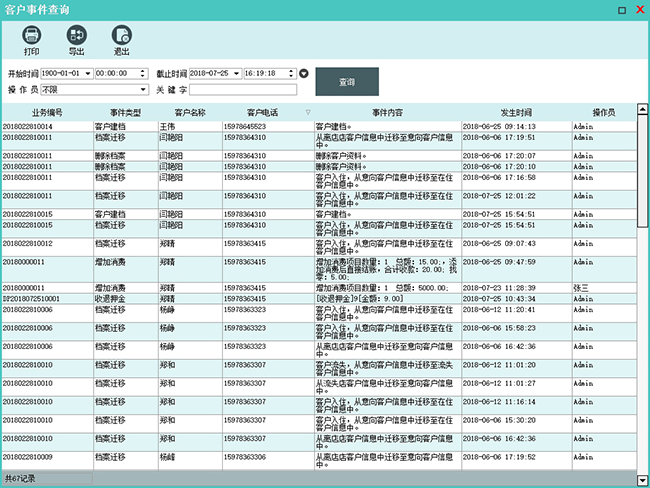Click the 打印 print icon
Viewport: 650px width, 488px height.
click(x=32, y=35)
